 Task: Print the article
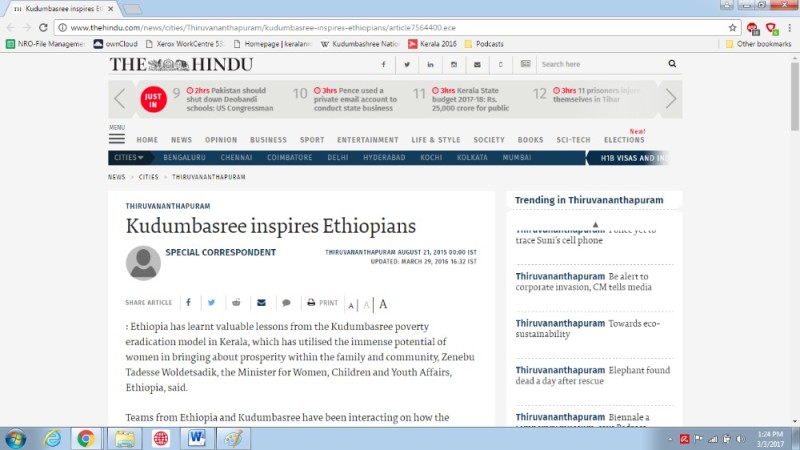click(x=322, y=303)
